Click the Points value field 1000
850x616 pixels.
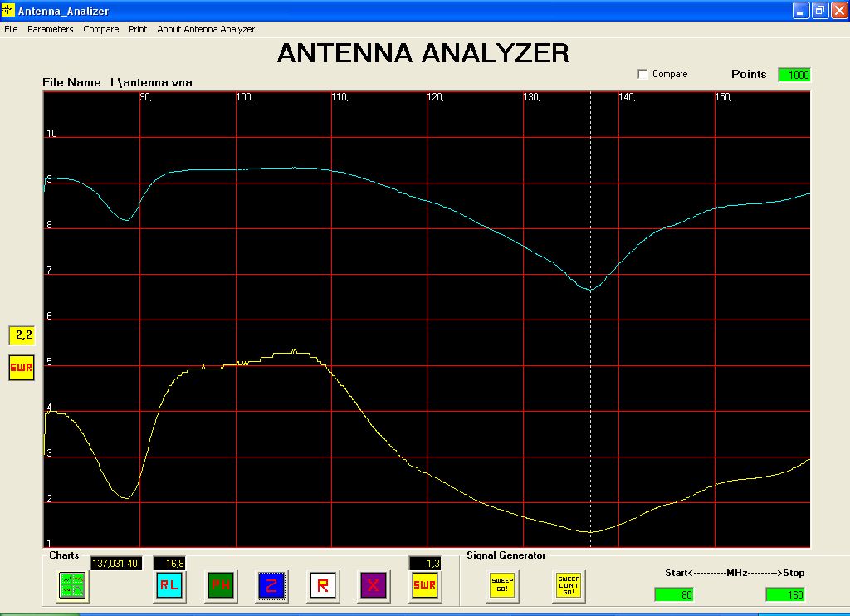794,75
